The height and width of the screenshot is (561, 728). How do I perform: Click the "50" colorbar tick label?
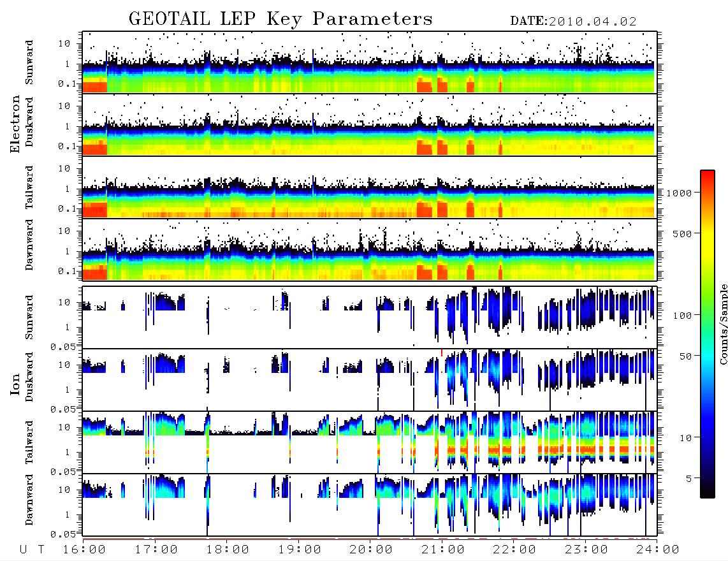tap(685, 356)
